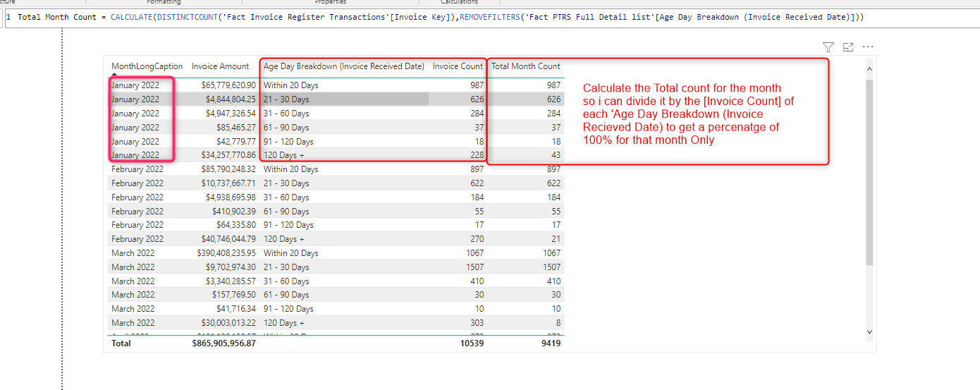
Task: Select Invoice Count 270 cell
Action: point(477,239)
